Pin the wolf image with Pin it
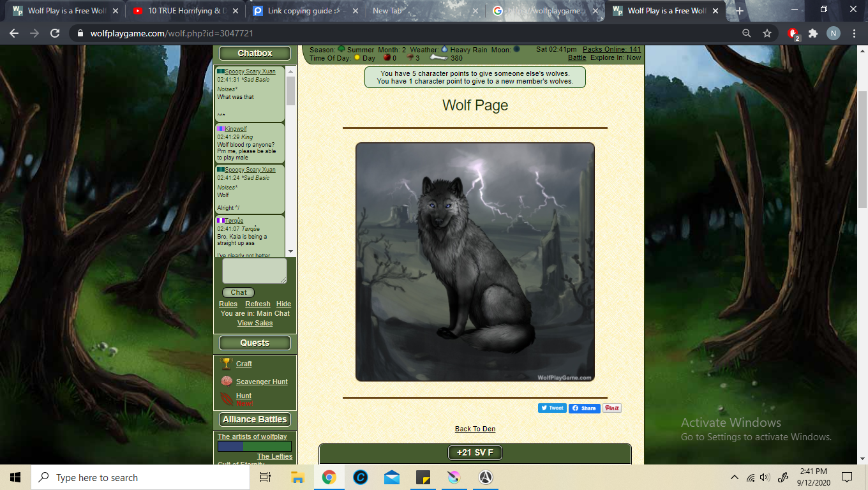This screenshot has height=490, width=868. click(x=611, y=408)
